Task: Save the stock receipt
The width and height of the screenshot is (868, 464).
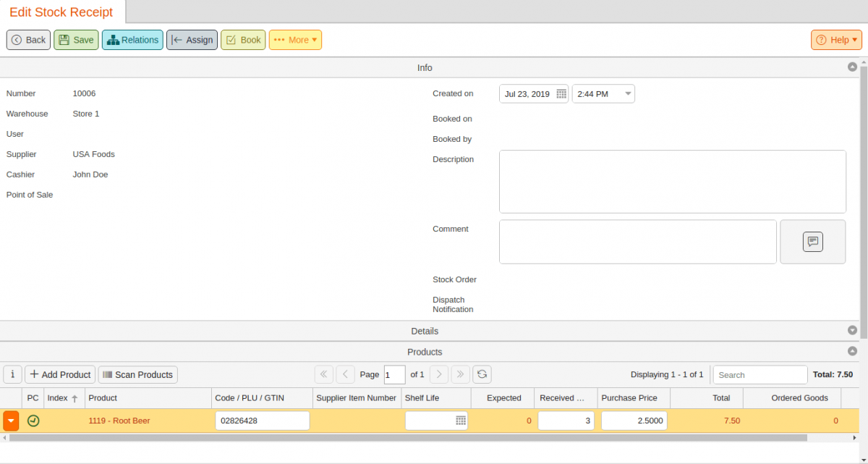Action: (x=76, y=40)
